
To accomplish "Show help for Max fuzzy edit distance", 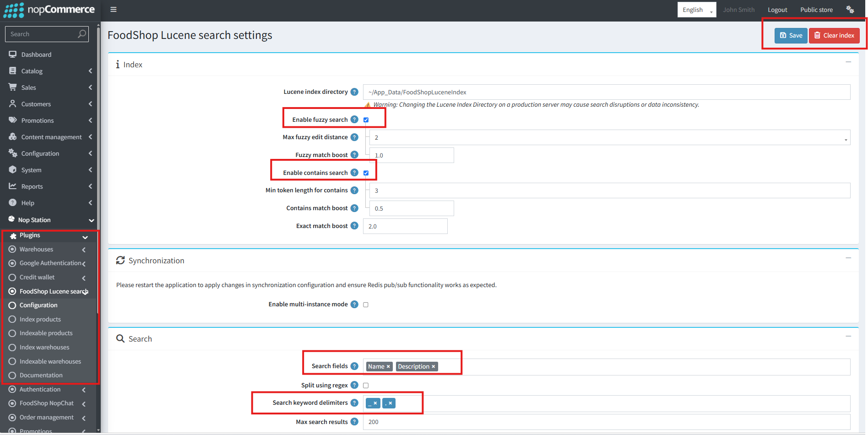I will (354, 137).
